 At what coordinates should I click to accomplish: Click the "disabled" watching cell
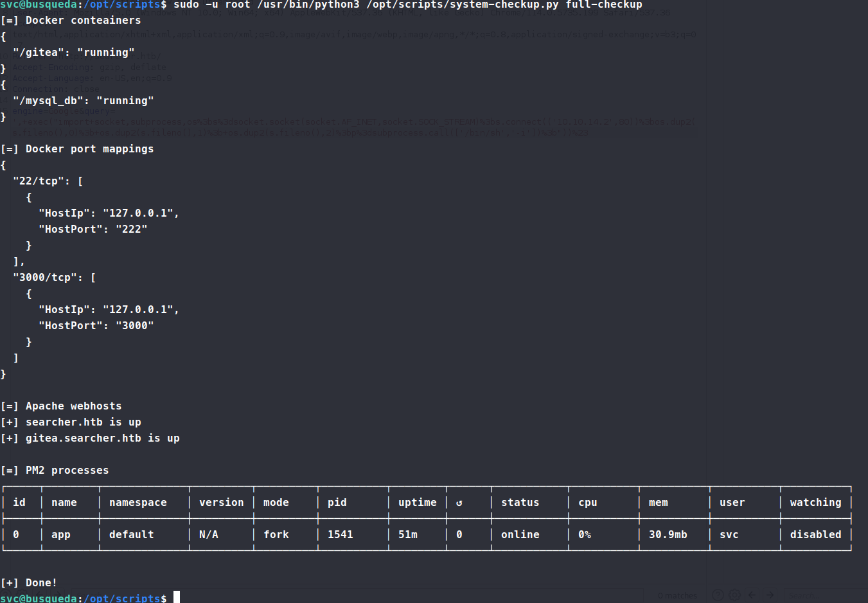815,535
